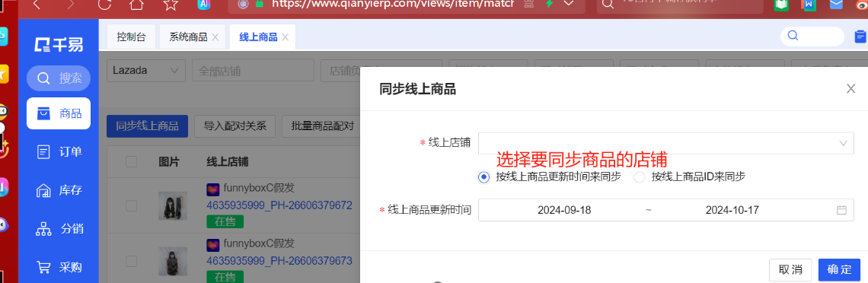This screenshot has height=283, width=868.
Task: Click the end date 2024-10-17 field
Action: click(x=732, y=210)
